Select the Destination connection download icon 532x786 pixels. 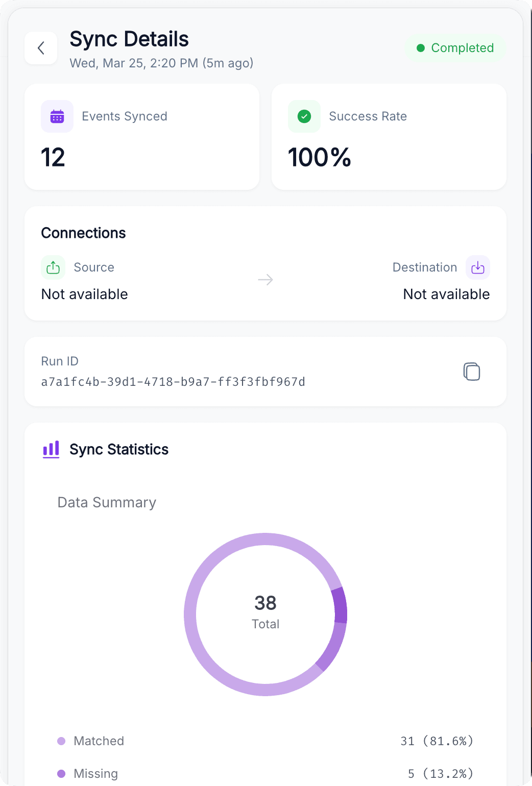click(477, 267)
